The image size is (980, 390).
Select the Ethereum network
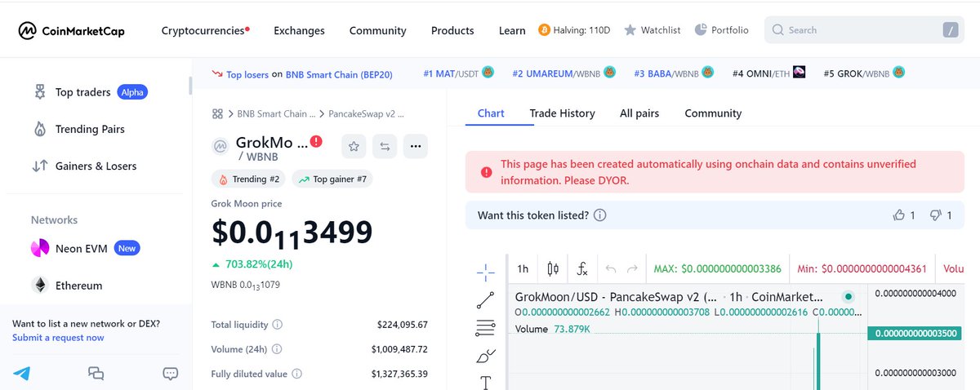pos(67,286)
